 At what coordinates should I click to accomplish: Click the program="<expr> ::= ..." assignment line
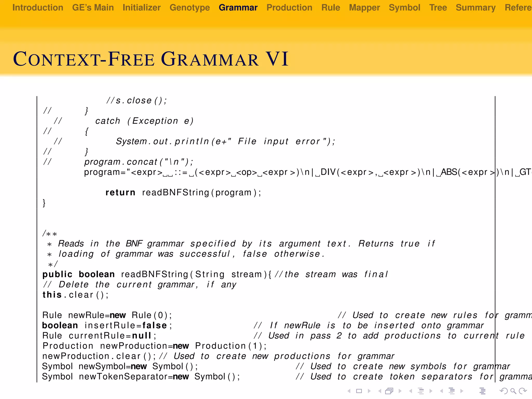point(308,172)
